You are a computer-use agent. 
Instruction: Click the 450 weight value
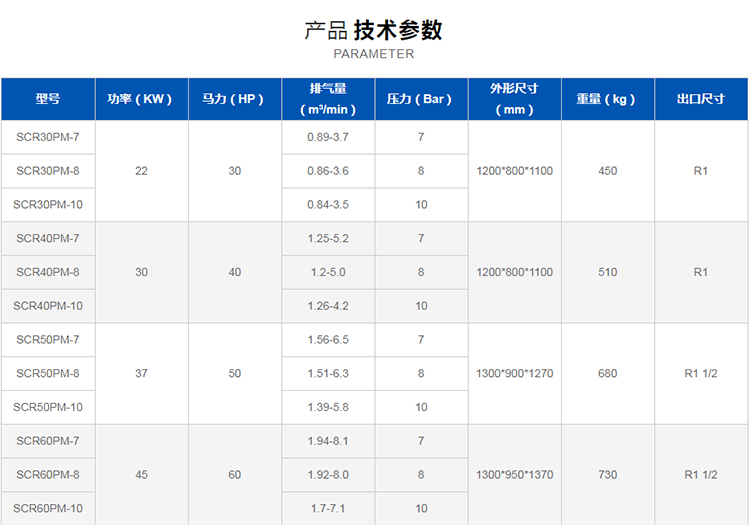[x=607, y=171]
